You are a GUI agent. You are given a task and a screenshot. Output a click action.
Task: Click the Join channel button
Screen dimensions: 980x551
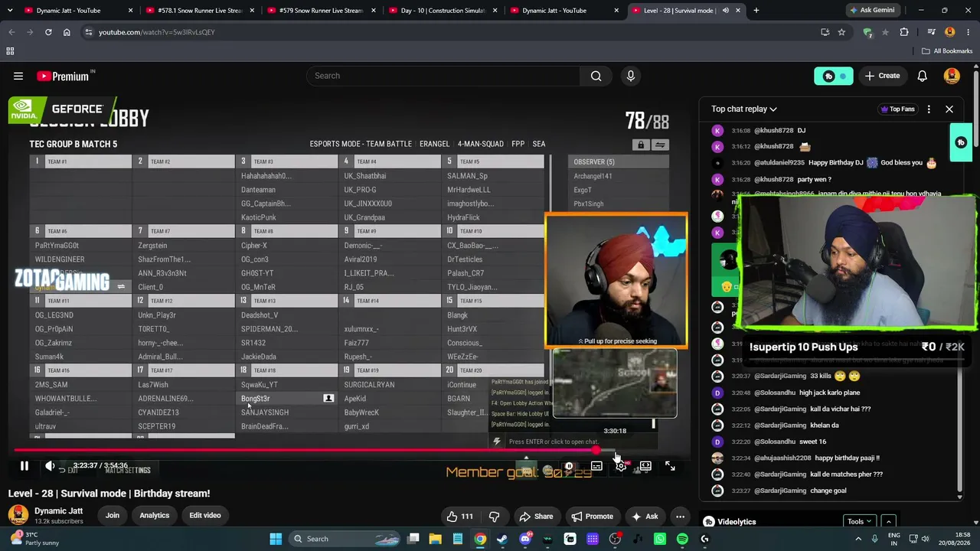click(x=113, y=516)
